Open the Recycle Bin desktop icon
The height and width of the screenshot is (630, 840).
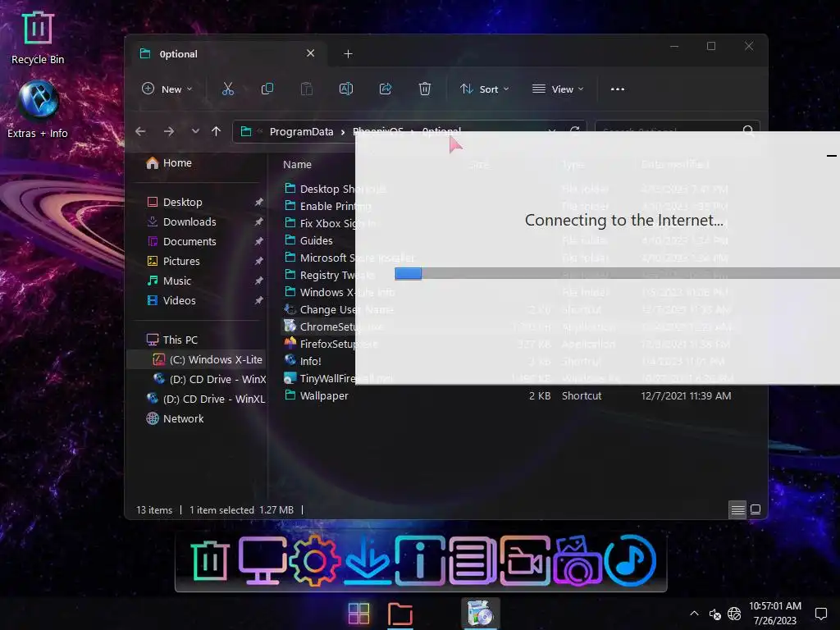coord(38,38)
